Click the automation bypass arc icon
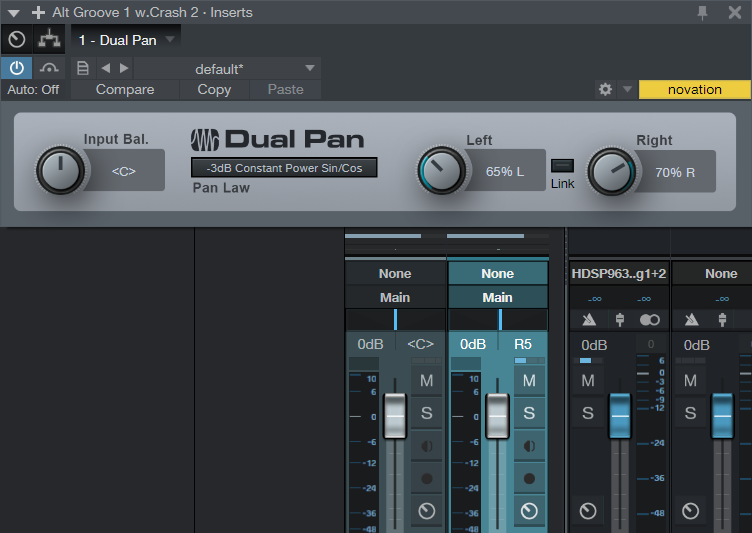The image size is (752, 533). pyautogui.click(x=49, y=68)
